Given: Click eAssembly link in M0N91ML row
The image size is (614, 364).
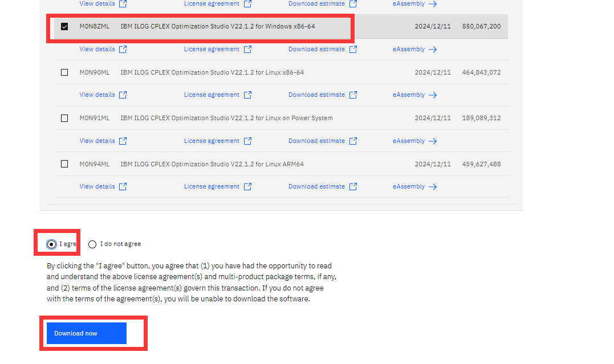Looking at the screenshot, I should [x=408, y=141].
